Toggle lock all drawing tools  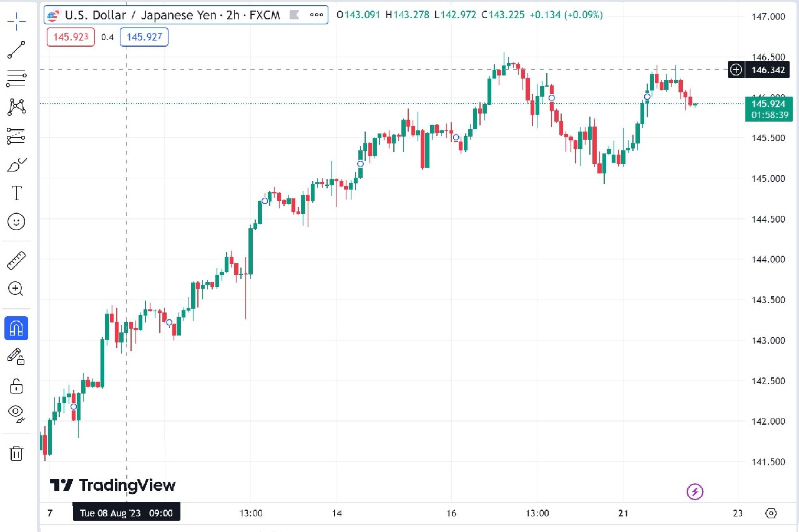click(16, 386)
